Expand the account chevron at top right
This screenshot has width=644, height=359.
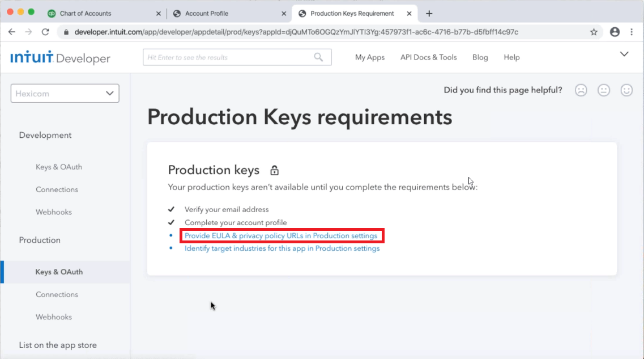tap(624, 54)
